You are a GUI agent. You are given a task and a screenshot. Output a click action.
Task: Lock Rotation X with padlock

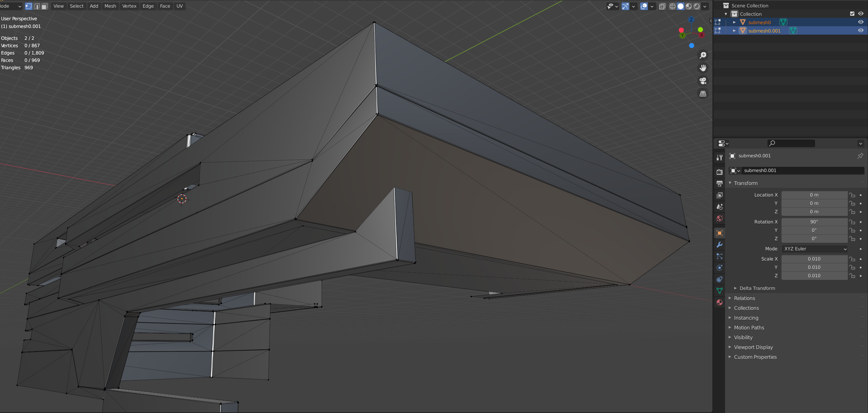tap(852, 222)
